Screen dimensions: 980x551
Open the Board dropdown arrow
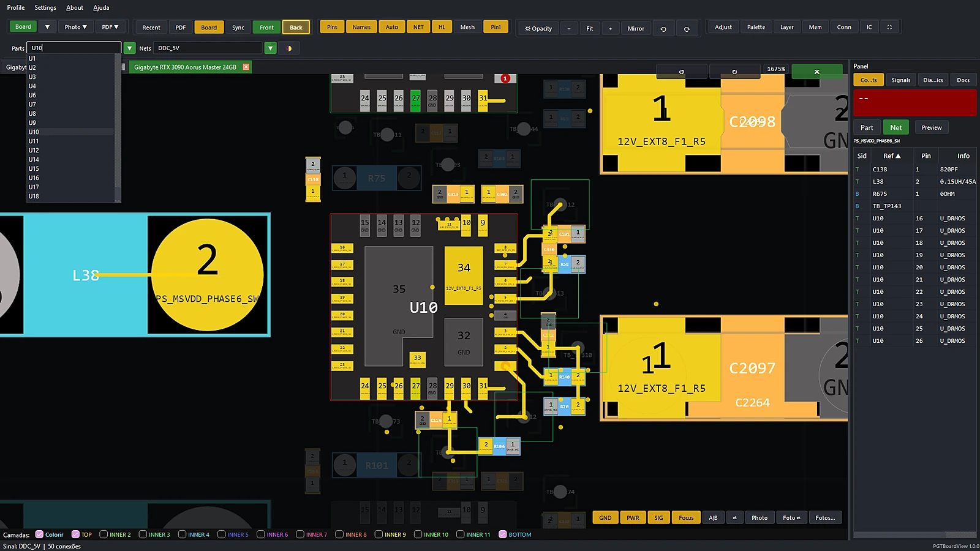47,27
